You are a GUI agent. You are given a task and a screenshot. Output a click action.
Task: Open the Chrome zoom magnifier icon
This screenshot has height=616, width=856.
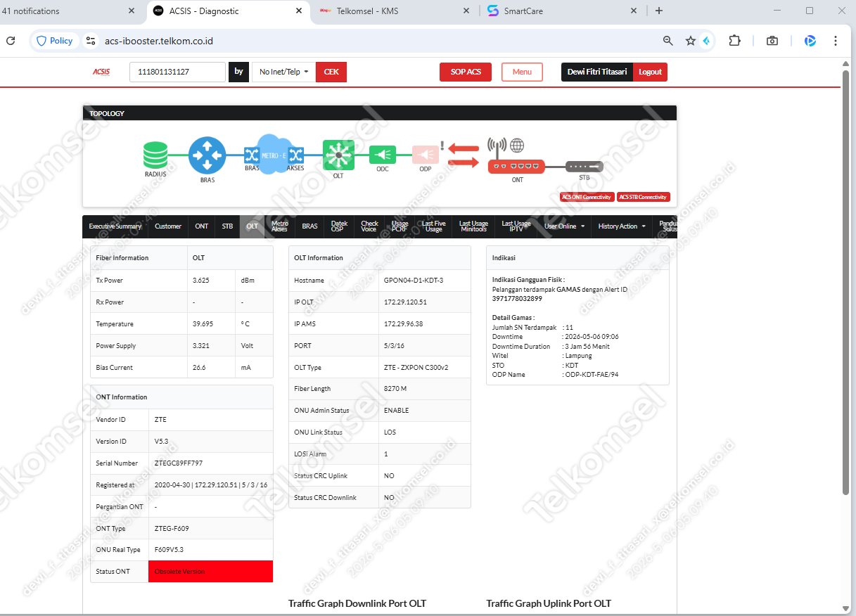point(668,41)
